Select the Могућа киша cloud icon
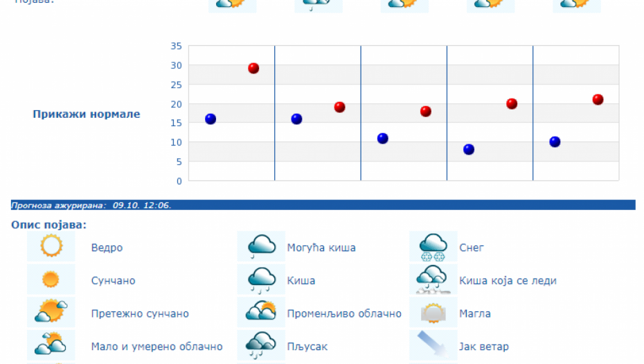Screen dimensions: 644x364 coord(261,247)
